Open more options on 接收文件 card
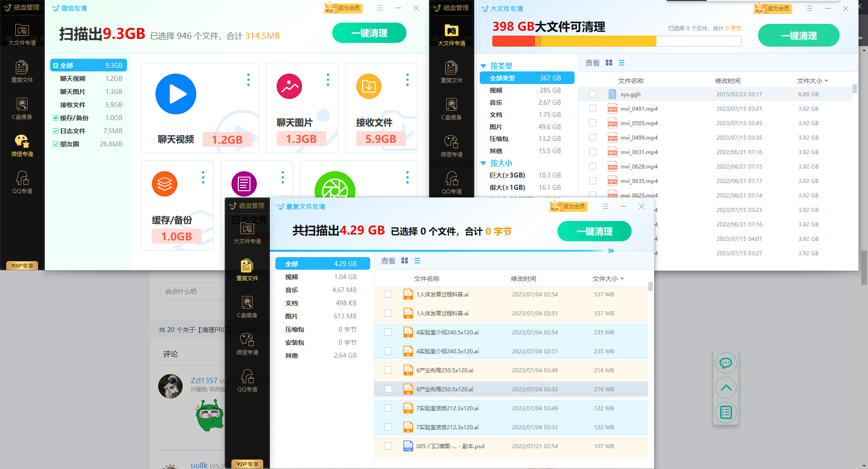 click(407, 80)
